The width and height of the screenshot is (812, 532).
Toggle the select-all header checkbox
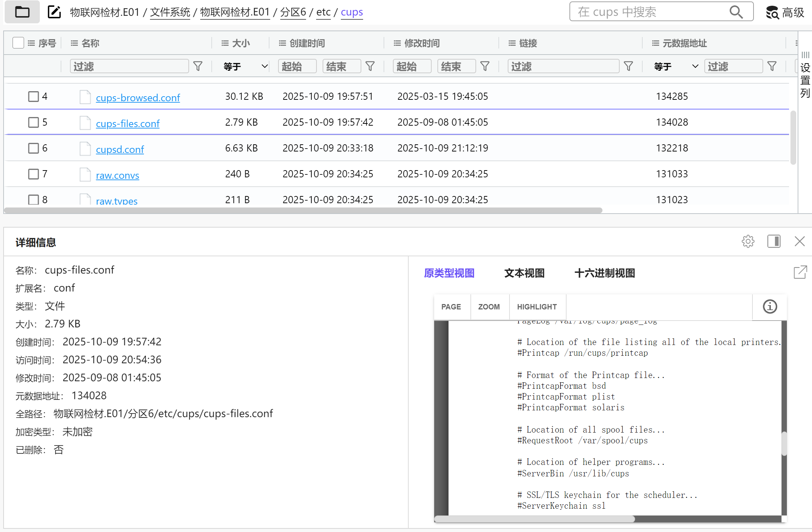[18, 43]
